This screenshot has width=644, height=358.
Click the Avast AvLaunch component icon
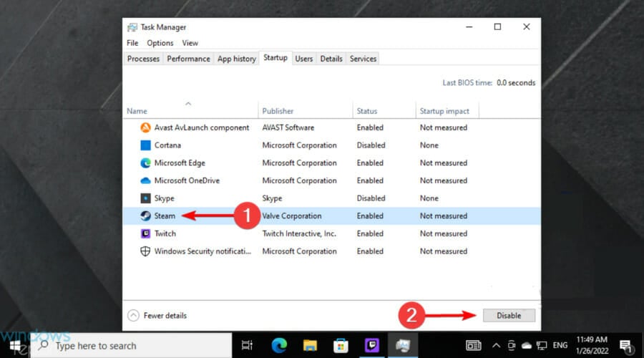[145, 127]
